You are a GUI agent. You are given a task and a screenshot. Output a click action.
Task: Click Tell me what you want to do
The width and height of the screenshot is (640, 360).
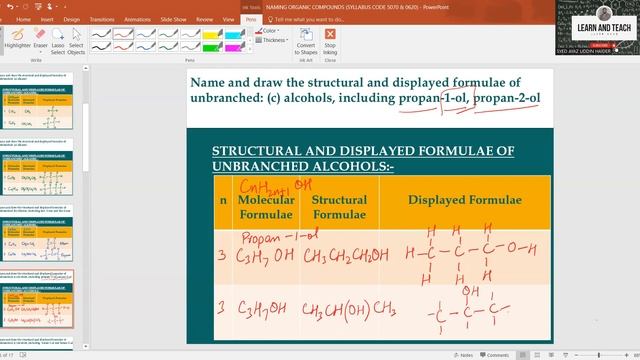306,20
